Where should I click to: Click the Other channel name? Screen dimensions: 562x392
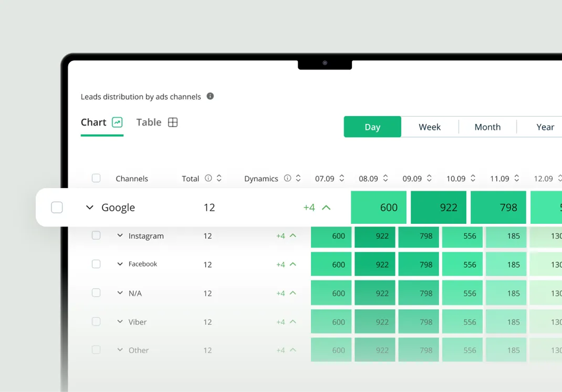click(139, 350)
